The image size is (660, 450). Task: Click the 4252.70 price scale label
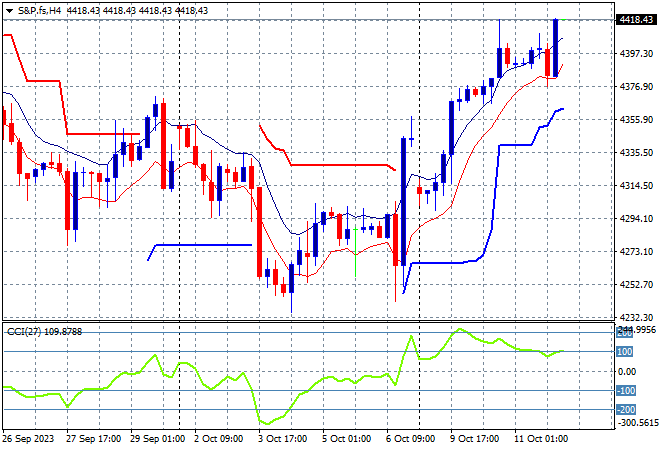point(636,285)
